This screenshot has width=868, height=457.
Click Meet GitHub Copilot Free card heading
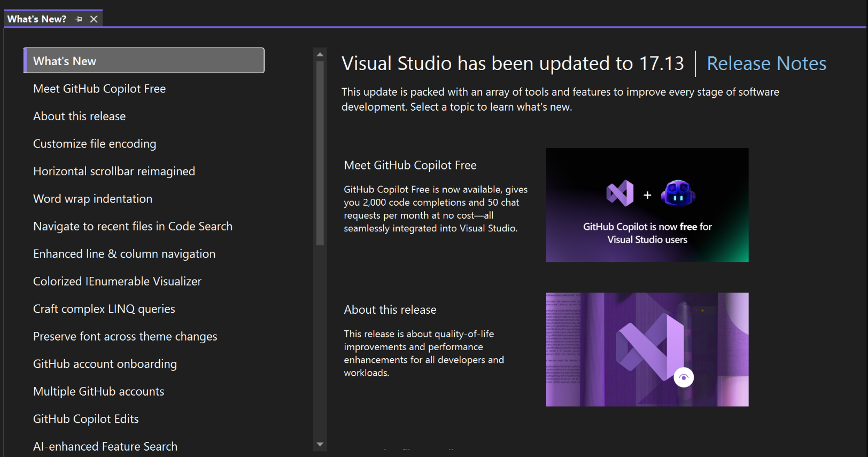point(410,165)
